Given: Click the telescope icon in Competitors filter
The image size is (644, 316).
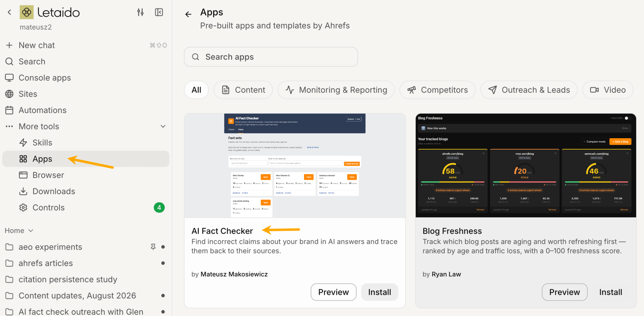Looking at the screenshot, I should pyautogui.click(x=412, y=90).
